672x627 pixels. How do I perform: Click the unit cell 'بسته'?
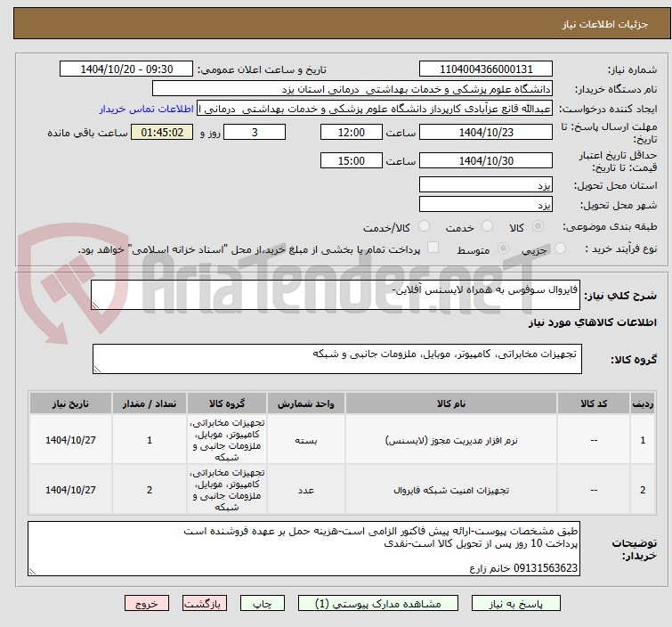(x=306, y=441)
